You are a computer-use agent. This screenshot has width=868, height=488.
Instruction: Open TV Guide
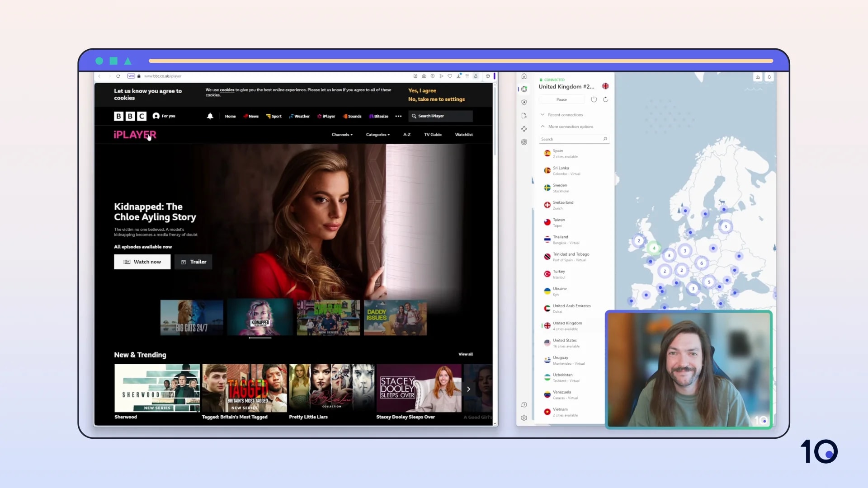click(433, 135)
